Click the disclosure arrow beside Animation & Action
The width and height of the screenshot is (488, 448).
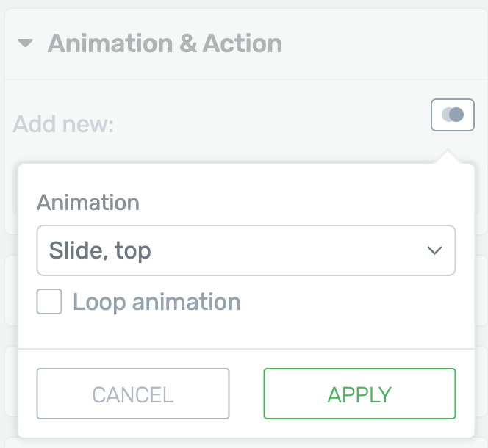tap(26, 43)
